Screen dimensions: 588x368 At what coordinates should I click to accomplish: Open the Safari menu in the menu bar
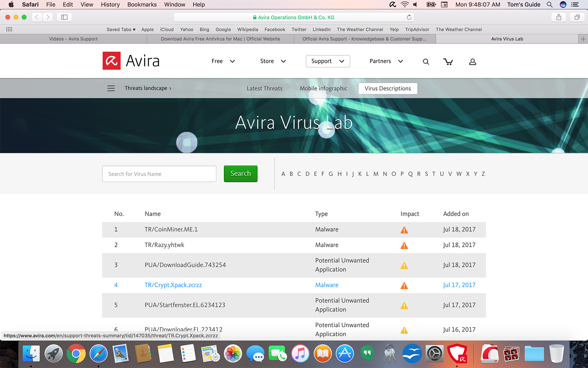click(x=30, y=5)
